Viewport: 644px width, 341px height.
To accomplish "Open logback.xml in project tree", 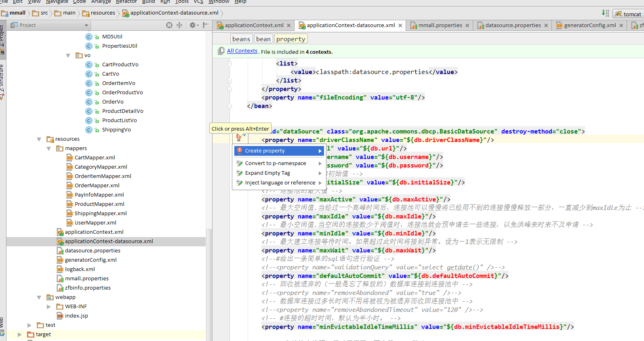I will click(x=80, y=269).
